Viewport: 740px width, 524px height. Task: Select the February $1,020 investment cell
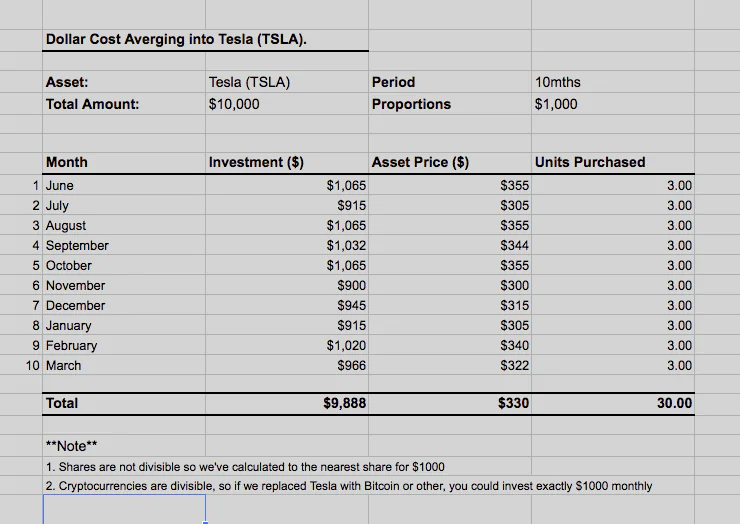(287, 345)
